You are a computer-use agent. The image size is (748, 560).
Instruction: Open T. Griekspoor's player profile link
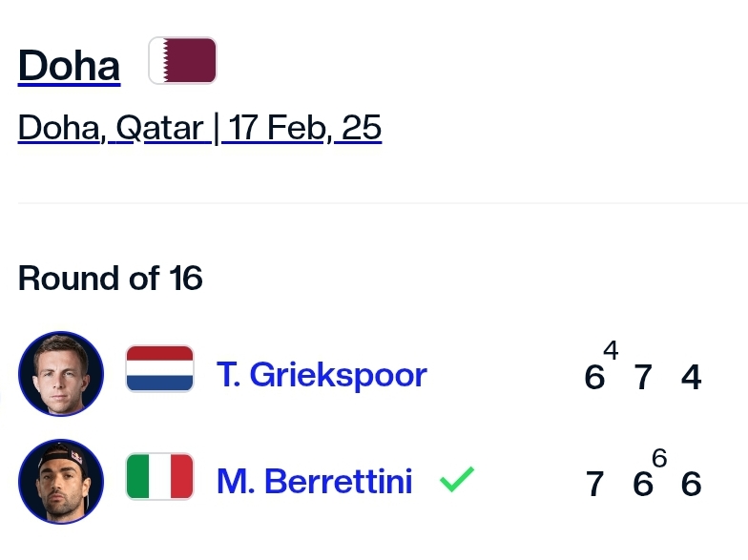[x=322, y=375]
